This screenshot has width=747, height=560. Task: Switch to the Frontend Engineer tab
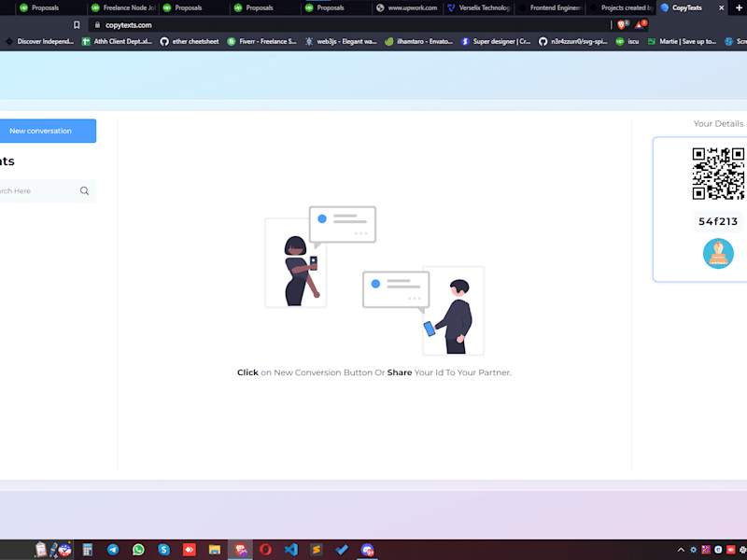(x=550, y=7)
